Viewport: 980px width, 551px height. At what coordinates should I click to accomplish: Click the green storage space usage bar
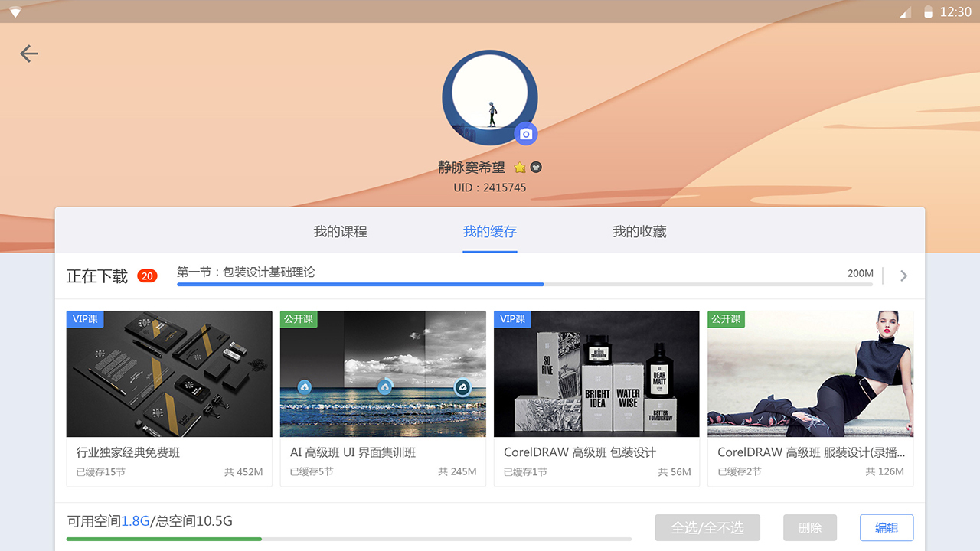349,539
